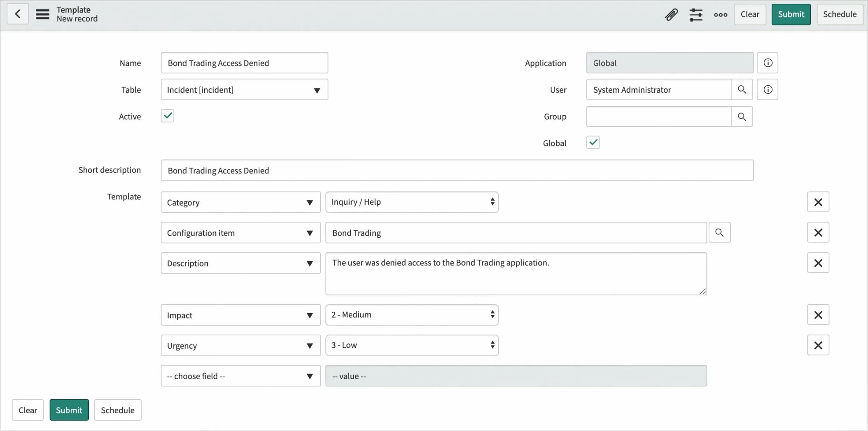Open the Table dropdown
This screenshot has height=431, width=868.
244,89
